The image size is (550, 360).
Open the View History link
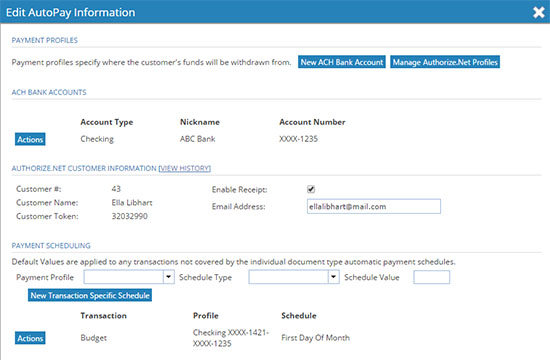pyautogui.click(x=185, y=168)
